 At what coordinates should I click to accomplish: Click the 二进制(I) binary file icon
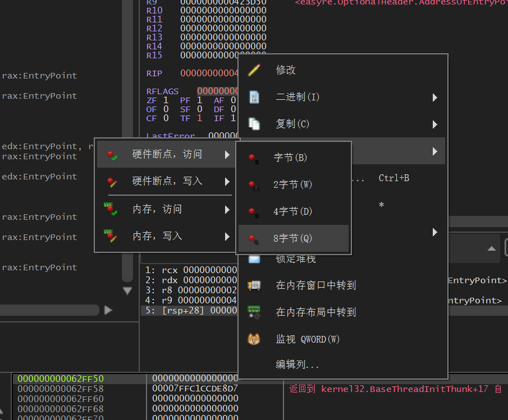[x=254, y=97]
